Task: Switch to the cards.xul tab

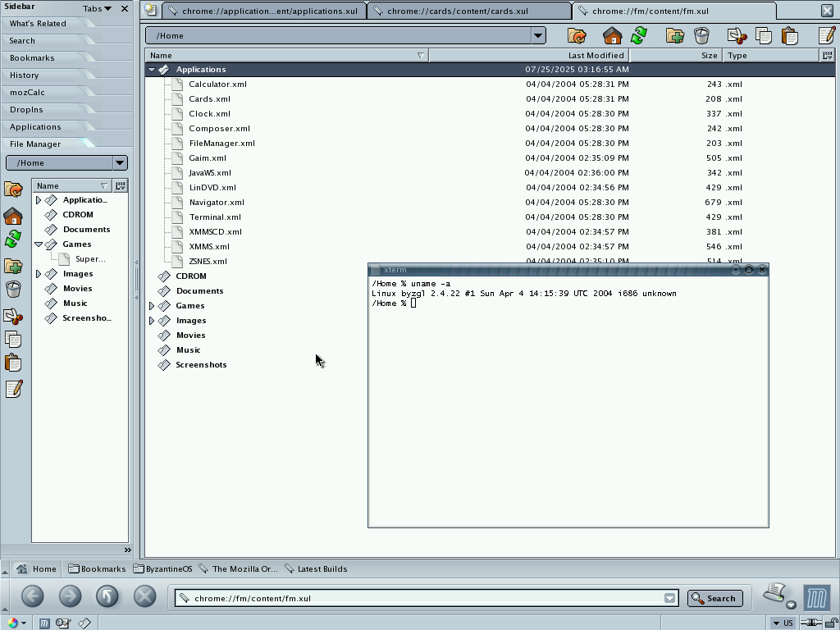Action: click(469, 11)
